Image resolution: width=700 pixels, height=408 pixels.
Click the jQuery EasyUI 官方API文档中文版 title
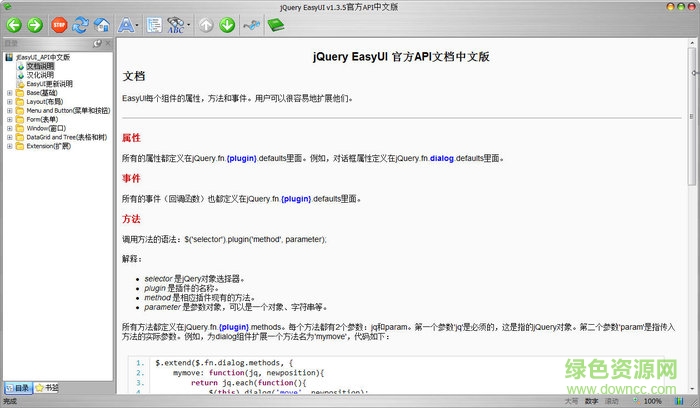click(x=401, y=57)
